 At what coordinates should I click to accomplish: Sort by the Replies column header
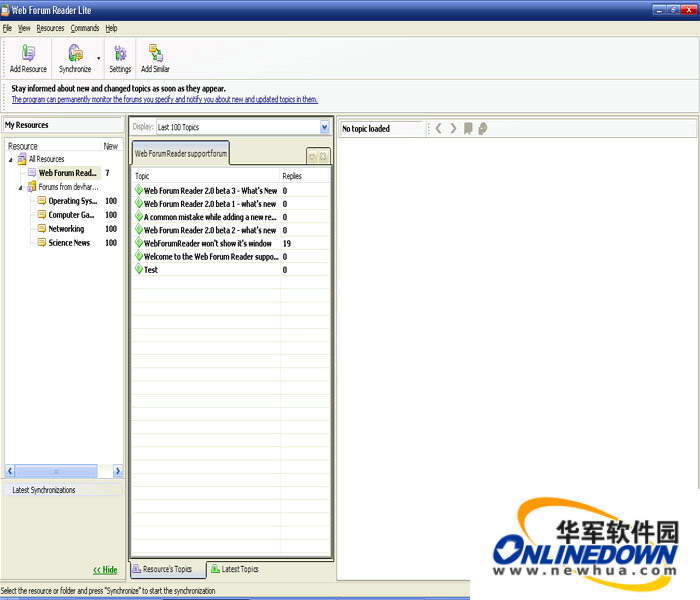(305, 176)
